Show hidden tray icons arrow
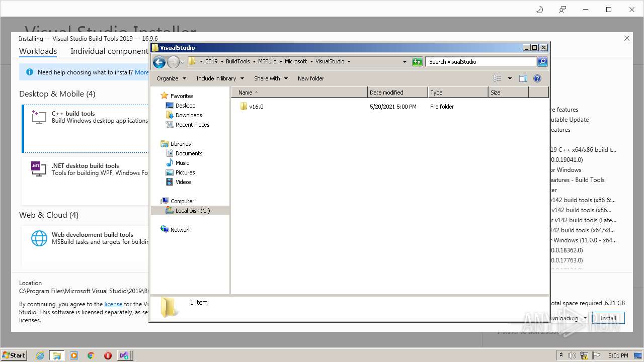 [561, 355]
